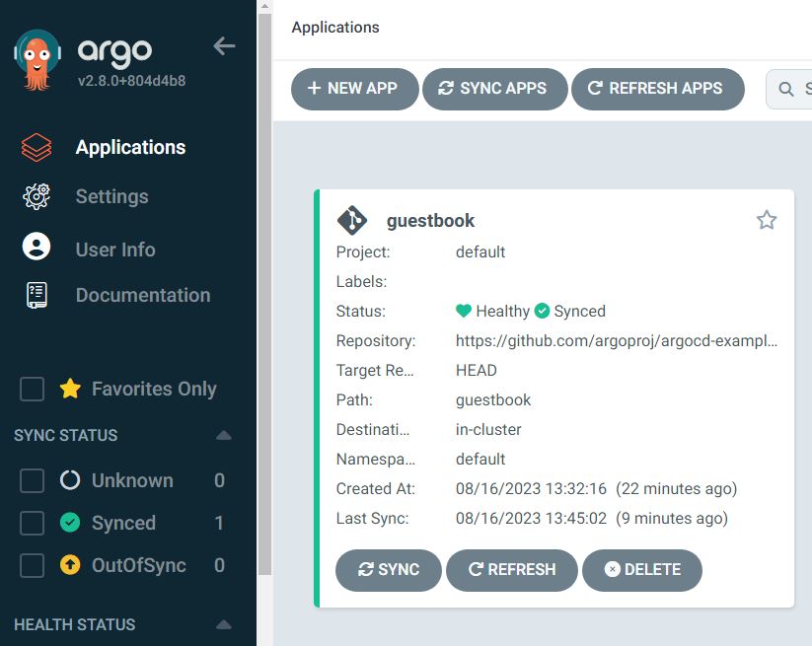Viewport: 812px width, 646px height.
Task: Collapse the HEALTH STATUS section
Action: click(224, 624)
